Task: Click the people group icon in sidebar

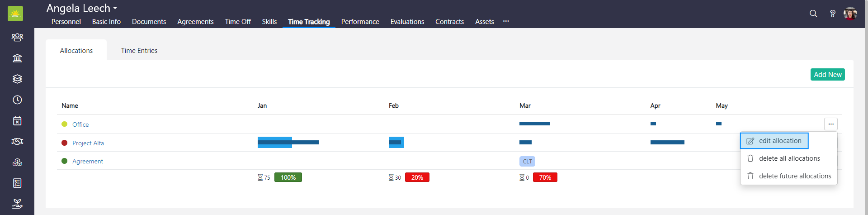Action: [17, 37]
